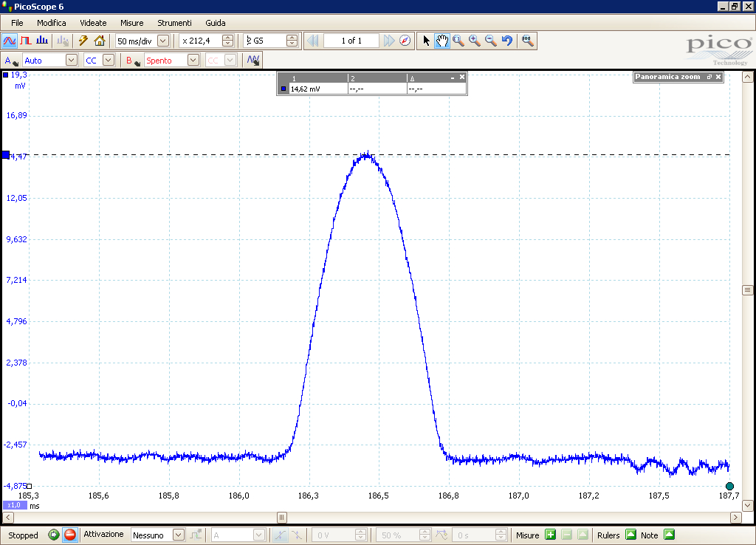Click vertical scrollbar down arrow

[747, 505]
